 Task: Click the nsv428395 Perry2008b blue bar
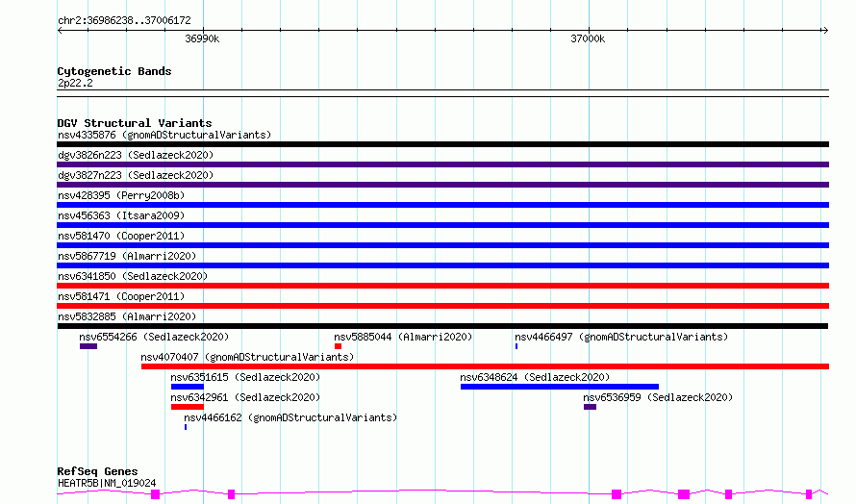click(x=442, y=205)
